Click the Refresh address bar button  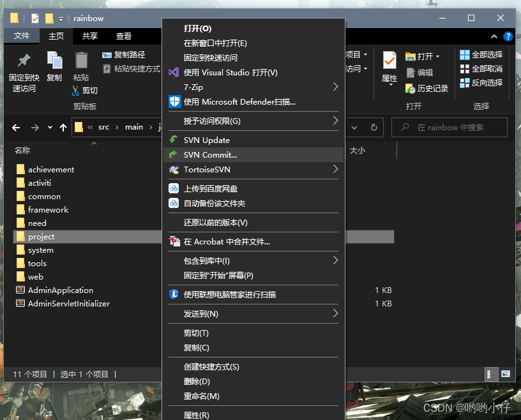click(x=374, y=127)
